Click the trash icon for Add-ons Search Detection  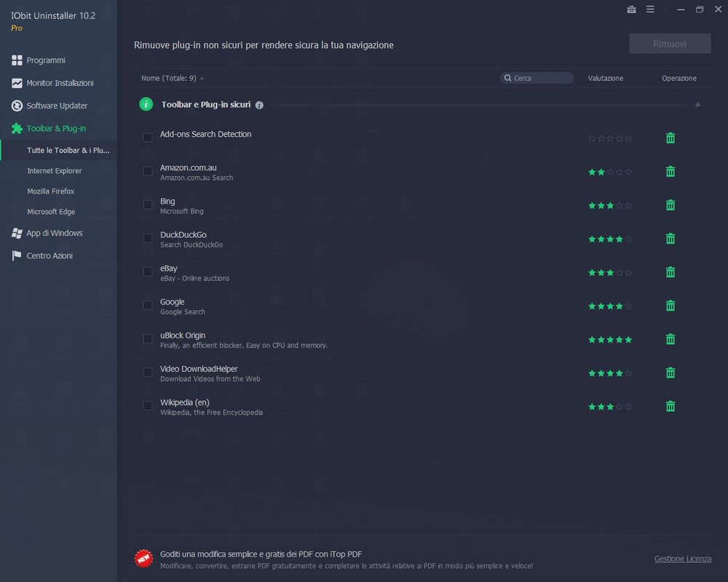[670, 137]
